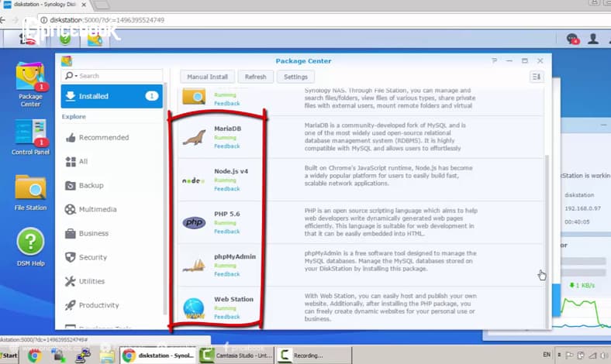Click the Feedback link under phpMyAdmin
The height and width of the screenshot is (364, 611).
point(226,274)
